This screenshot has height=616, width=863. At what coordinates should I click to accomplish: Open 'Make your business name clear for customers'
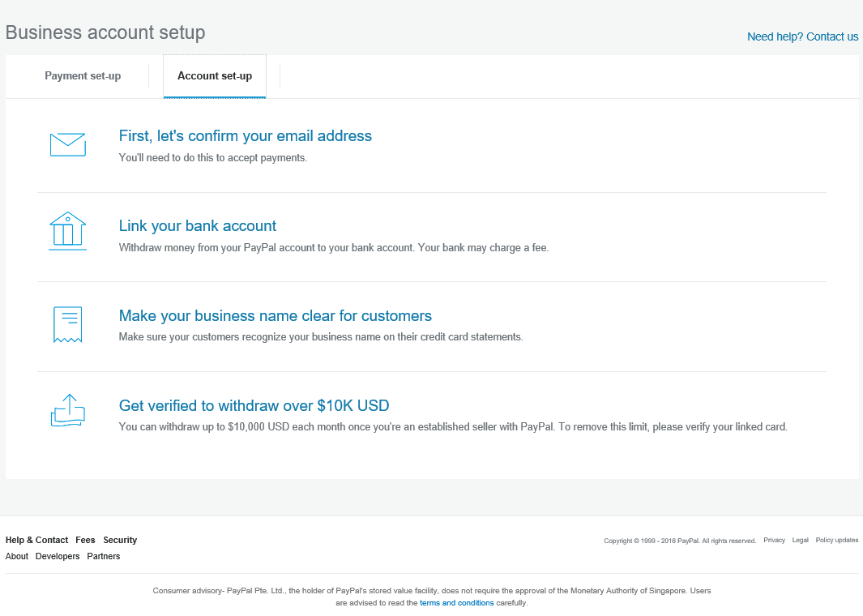click(275, 316)
